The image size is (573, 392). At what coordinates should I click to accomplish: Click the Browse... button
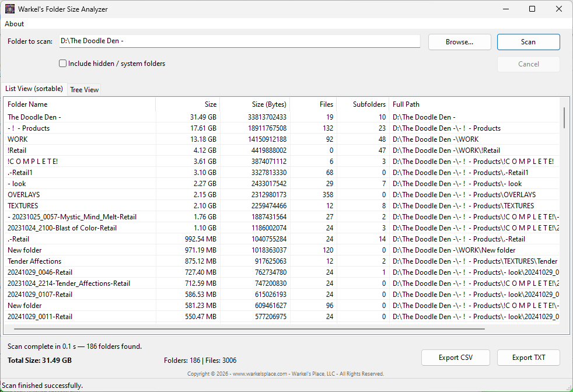click(459, 42)
